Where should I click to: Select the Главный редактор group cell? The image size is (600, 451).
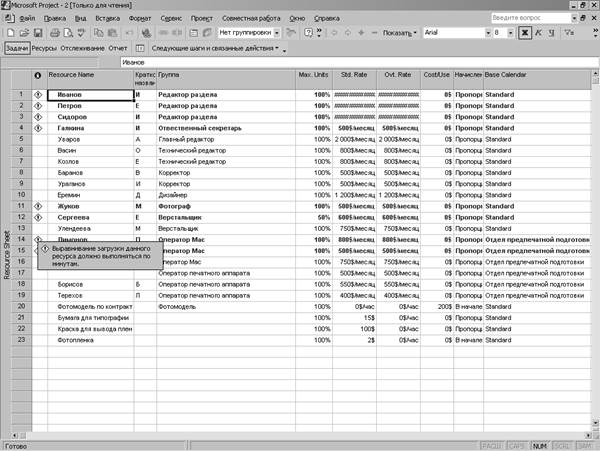point(226,139)
